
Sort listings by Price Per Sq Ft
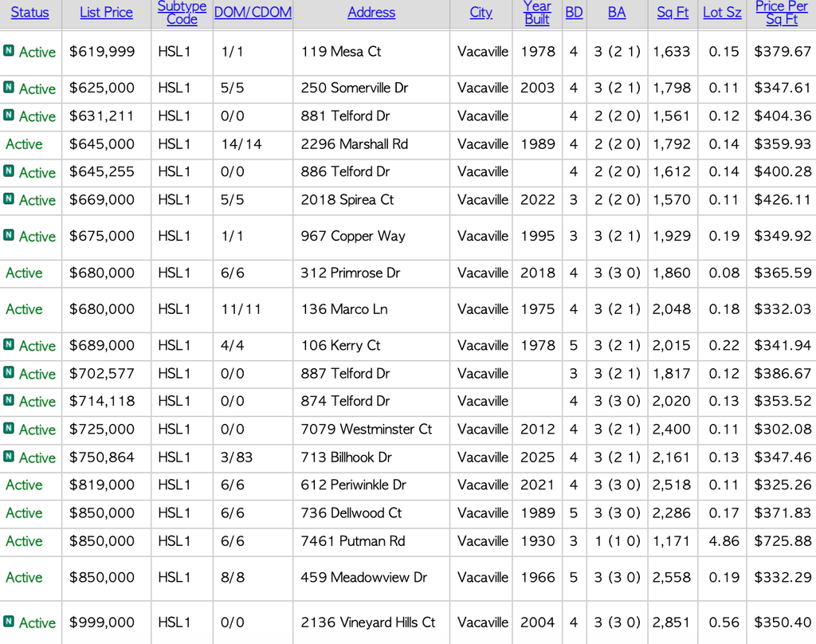click(x=781, y=13)
